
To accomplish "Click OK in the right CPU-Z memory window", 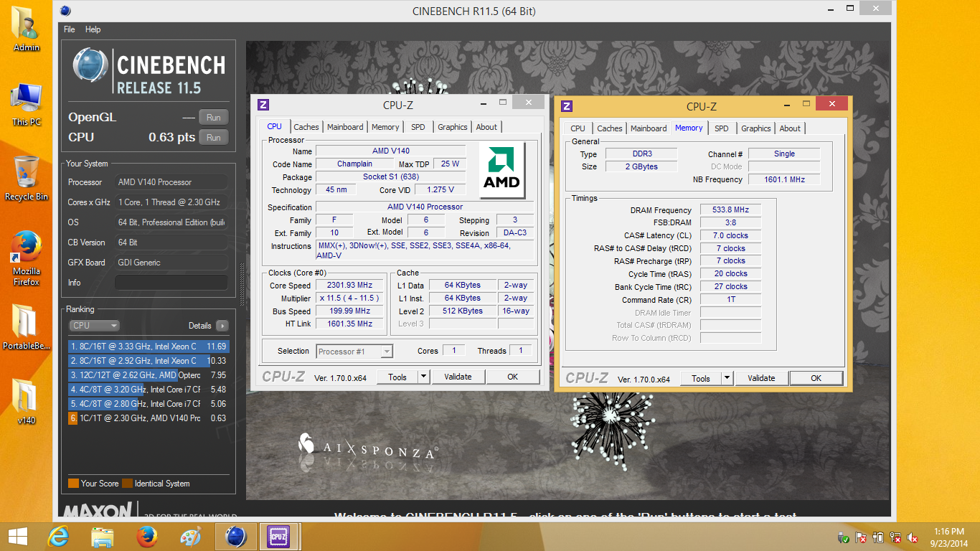I will 816,378.
